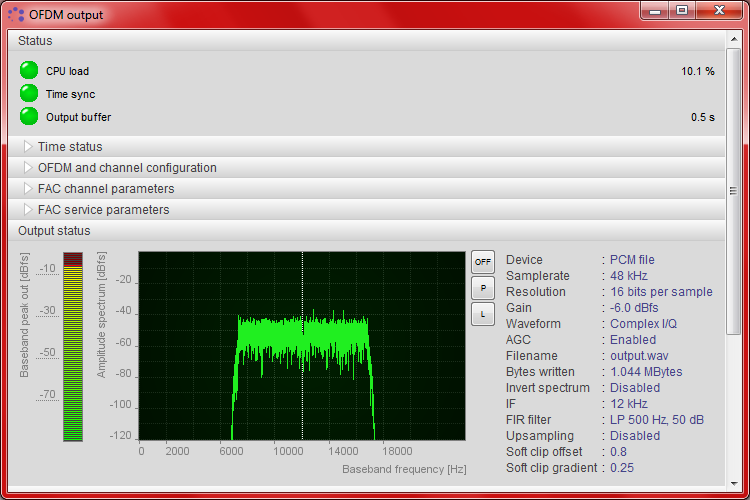Click the AGC value Enabled
Viewport: 750px width, 500px height.
[x=633, y=340]
